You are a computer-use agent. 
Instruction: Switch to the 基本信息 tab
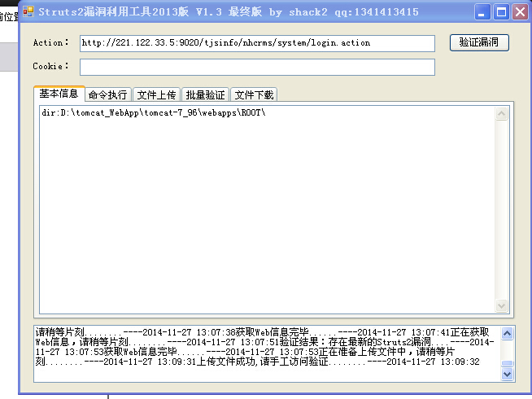pyautogui.click(x=59, y=94)
